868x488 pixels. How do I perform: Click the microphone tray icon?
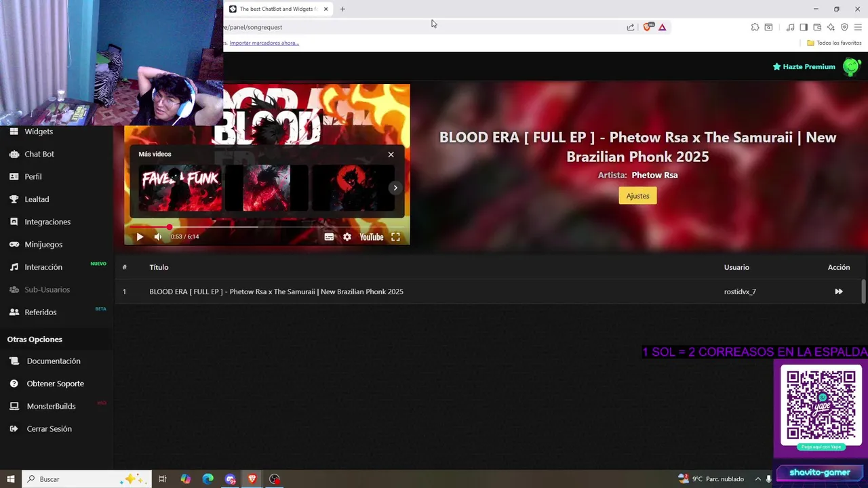coord(769,479)
